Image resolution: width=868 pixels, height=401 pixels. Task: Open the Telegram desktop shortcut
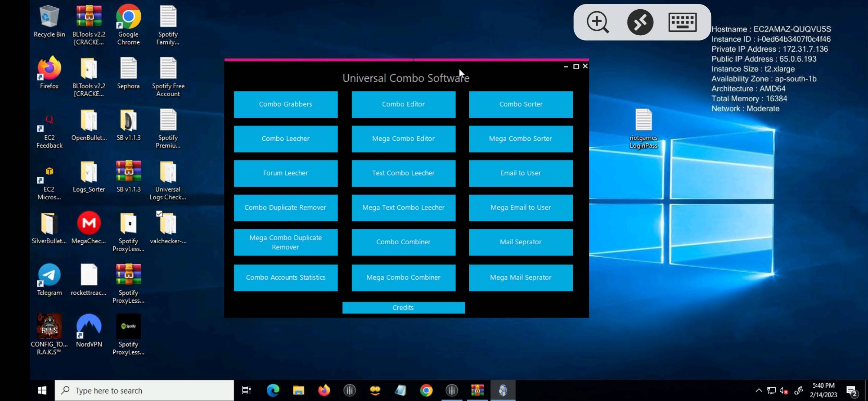[49, 276]
